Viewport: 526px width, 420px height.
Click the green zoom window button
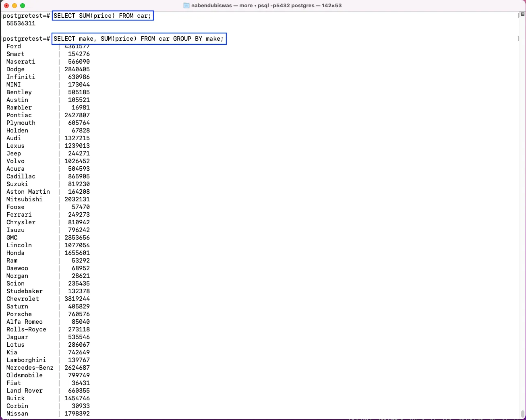[23, 6]
